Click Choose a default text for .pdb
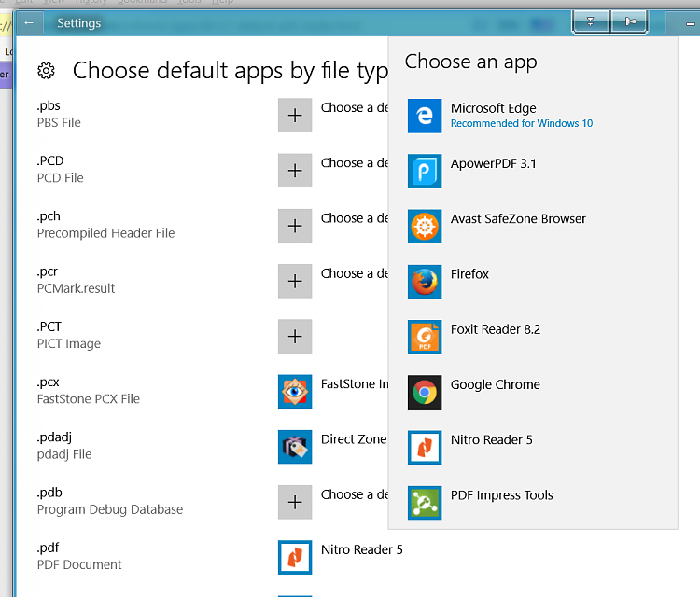The width and height of the screenshot is (700, 597). point(355,494)
